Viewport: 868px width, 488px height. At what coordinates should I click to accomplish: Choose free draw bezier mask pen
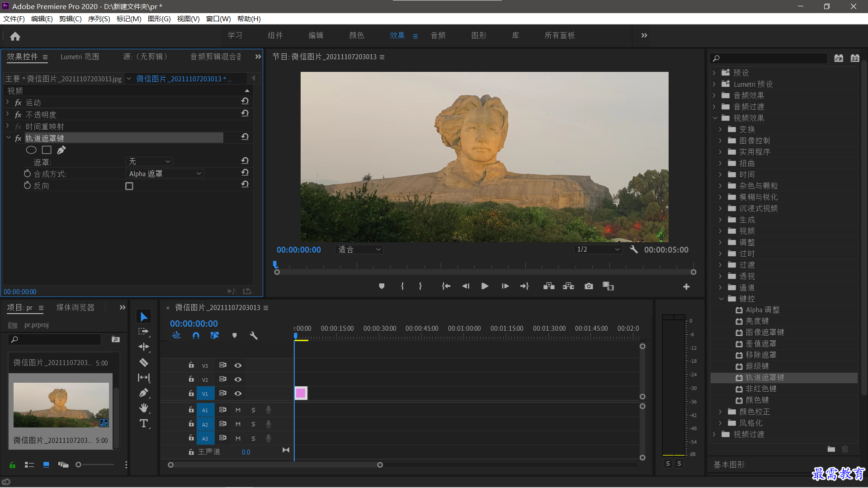click(x=61, y=150)
